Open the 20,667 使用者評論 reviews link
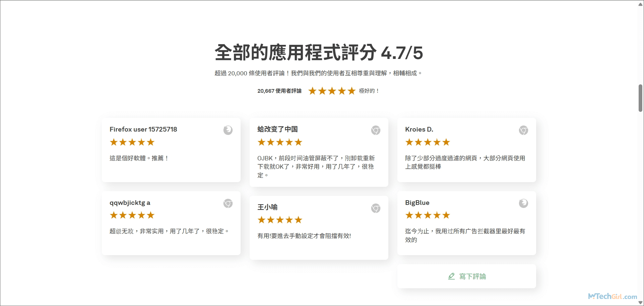 click(279, 91)
